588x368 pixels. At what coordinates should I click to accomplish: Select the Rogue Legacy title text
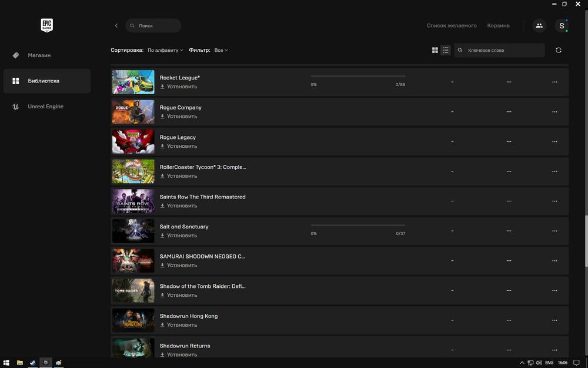pyautogui.click(x=178, y=137)
